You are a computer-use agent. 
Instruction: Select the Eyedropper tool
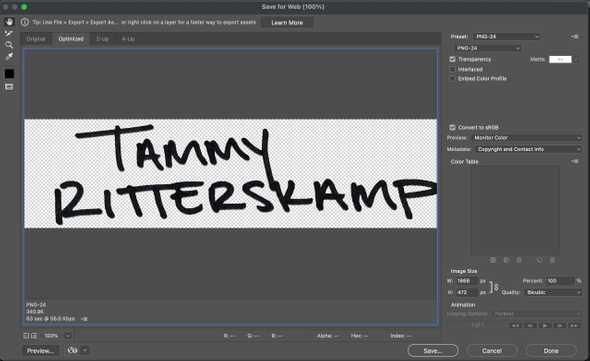click(x=9, y=57)
